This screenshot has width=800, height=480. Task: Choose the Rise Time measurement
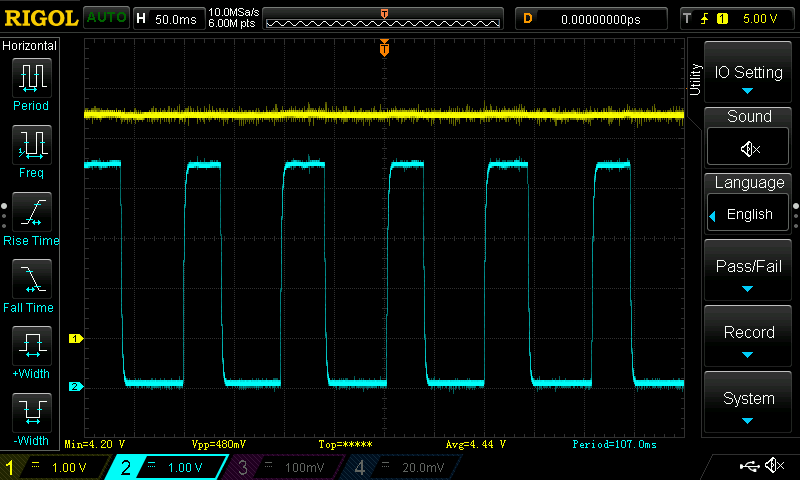point(30,212)
